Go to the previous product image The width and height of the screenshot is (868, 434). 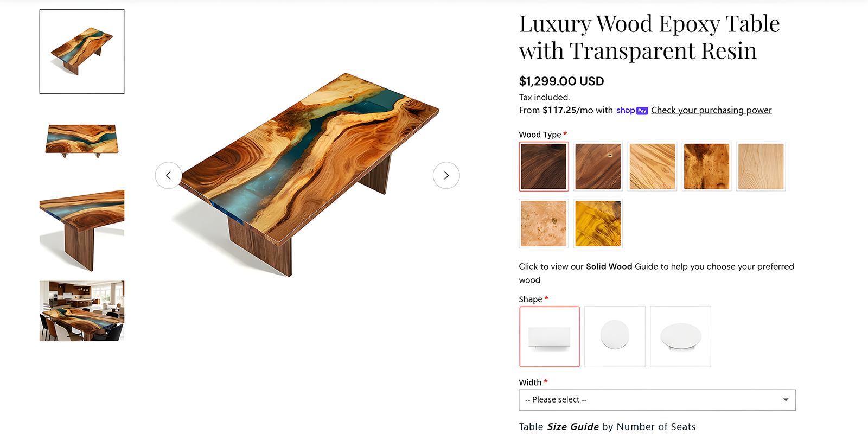tap(168, 175)
